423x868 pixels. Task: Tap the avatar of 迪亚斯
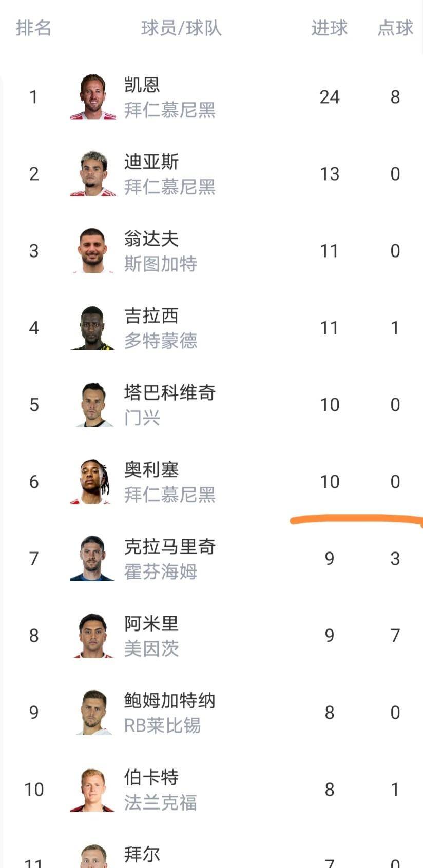point(93,173)
